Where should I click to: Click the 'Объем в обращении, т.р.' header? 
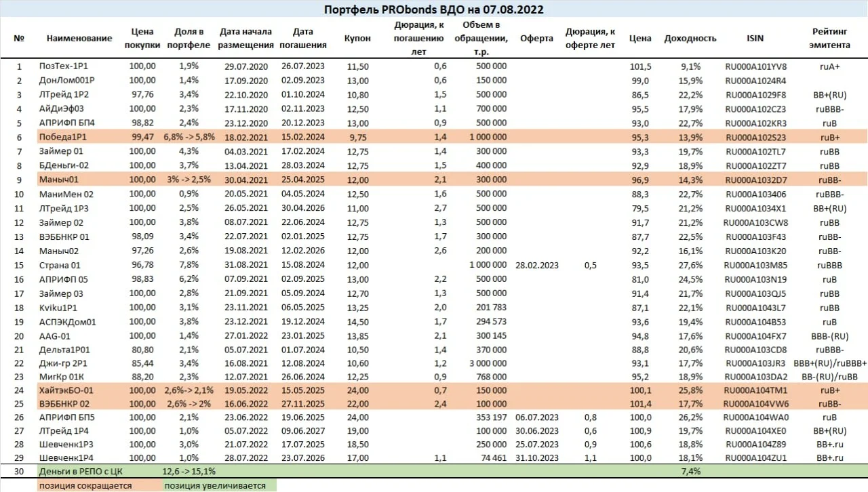[x=480, y=39]
